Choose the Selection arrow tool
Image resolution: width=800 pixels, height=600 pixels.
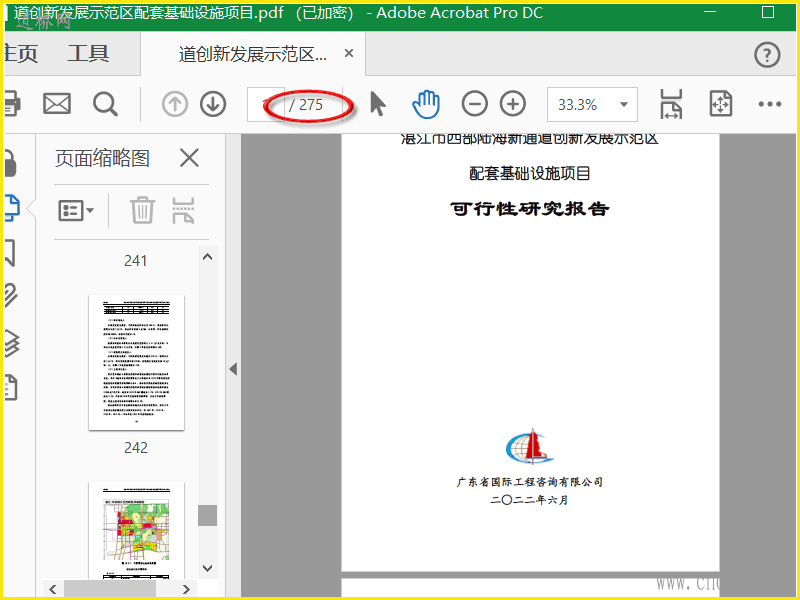378,104
